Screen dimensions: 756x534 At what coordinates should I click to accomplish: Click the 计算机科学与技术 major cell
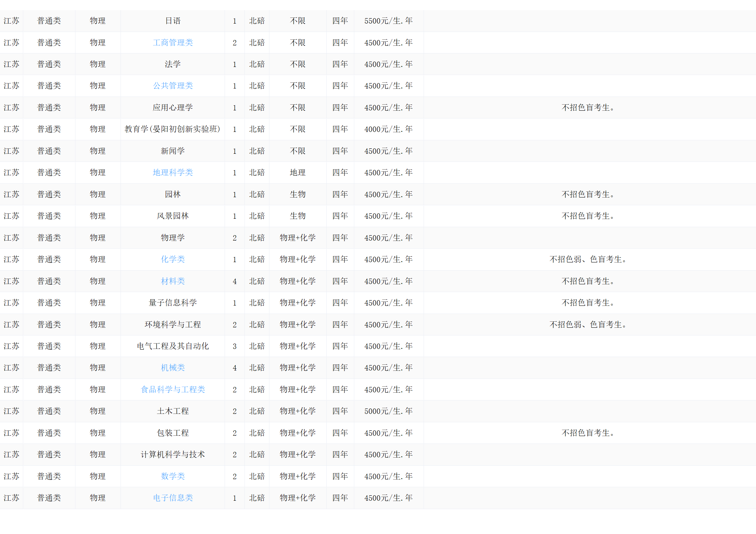point(173,455)
